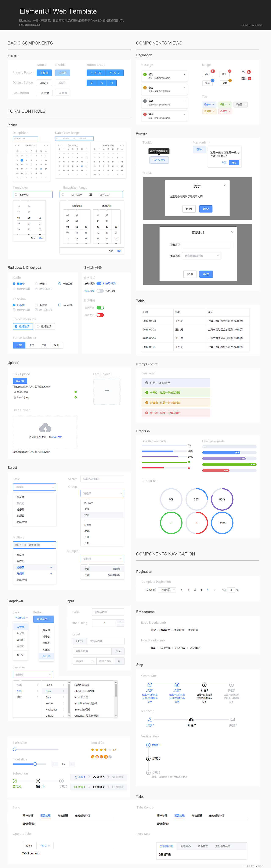Click the share icon in button group

tap(102, 82)
